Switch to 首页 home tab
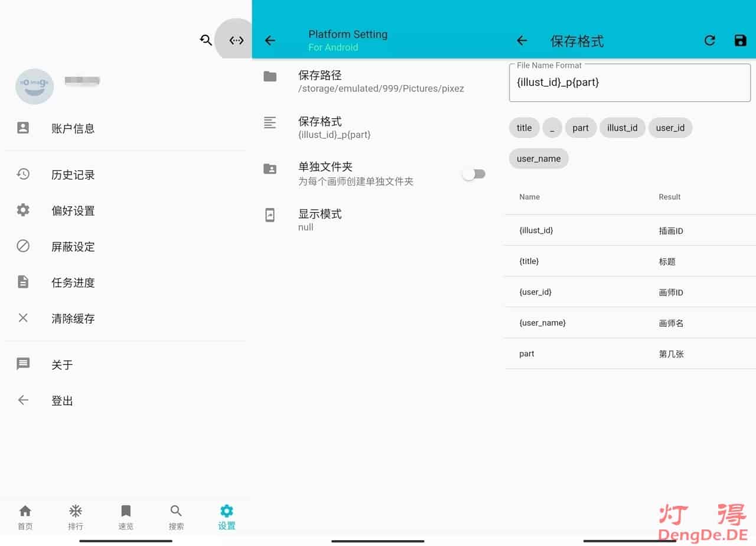 [x=25, y=517]
